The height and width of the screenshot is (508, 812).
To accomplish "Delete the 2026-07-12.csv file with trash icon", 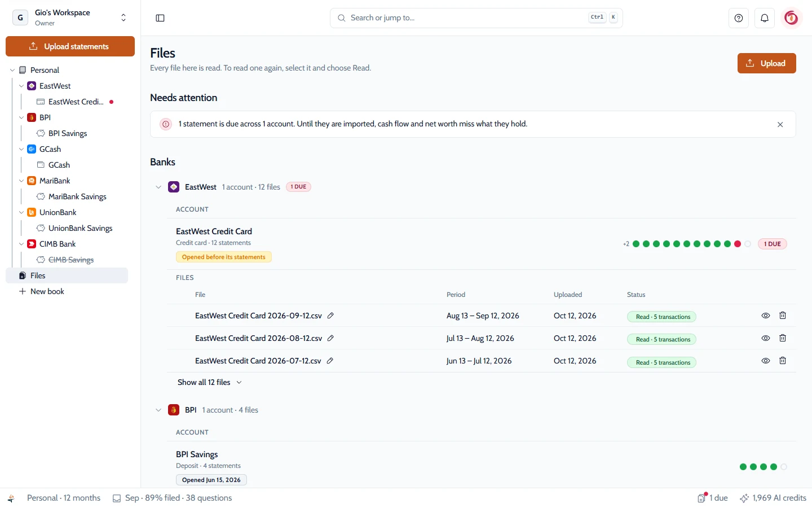I will (783, 361).
